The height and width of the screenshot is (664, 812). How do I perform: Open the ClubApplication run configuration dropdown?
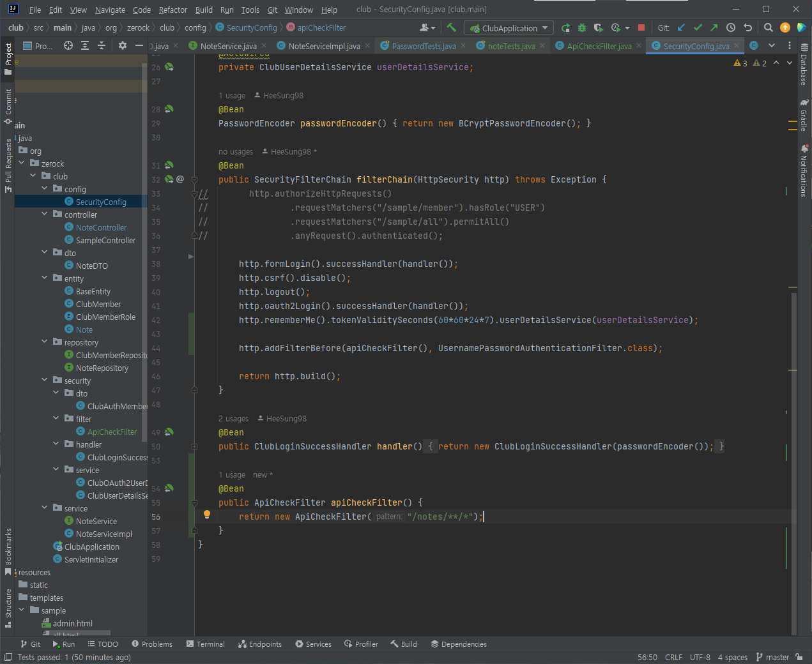(x=509, y=28)
